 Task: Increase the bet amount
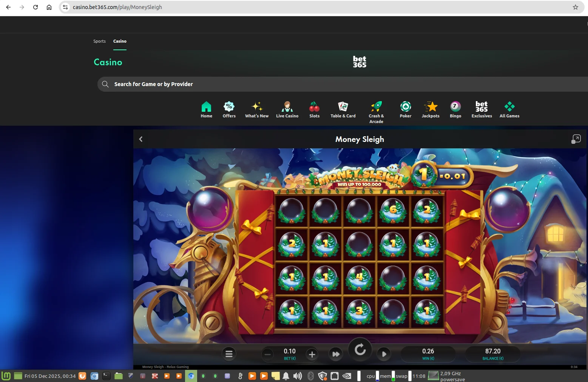click(x=312, y=354)
